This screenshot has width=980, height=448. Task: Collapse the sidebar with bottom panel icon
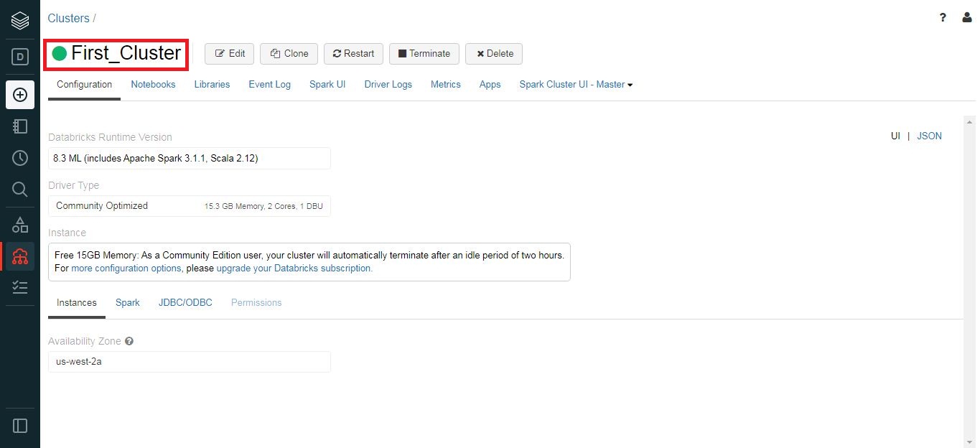[x=19, y=425]
